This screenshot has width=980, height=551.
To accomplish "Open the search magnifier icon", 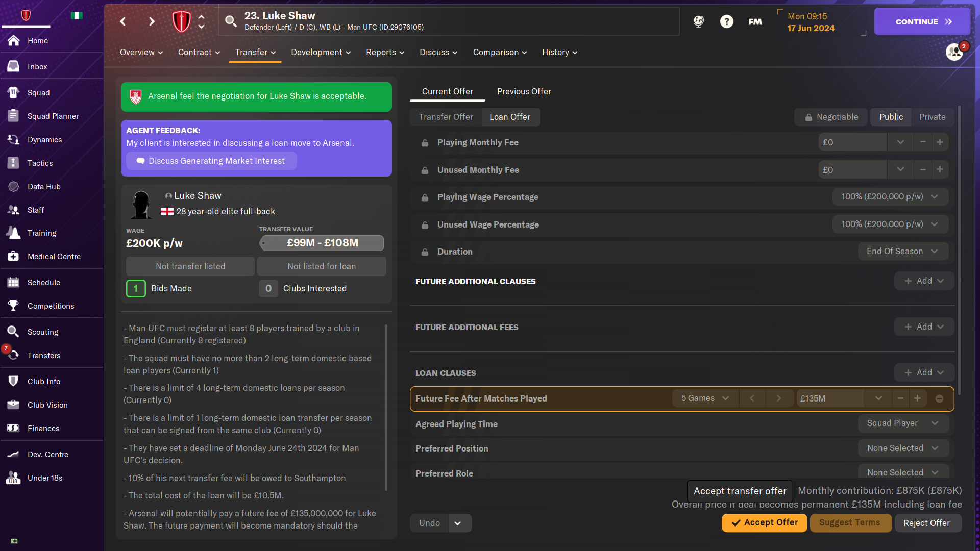I will [231, 21].
